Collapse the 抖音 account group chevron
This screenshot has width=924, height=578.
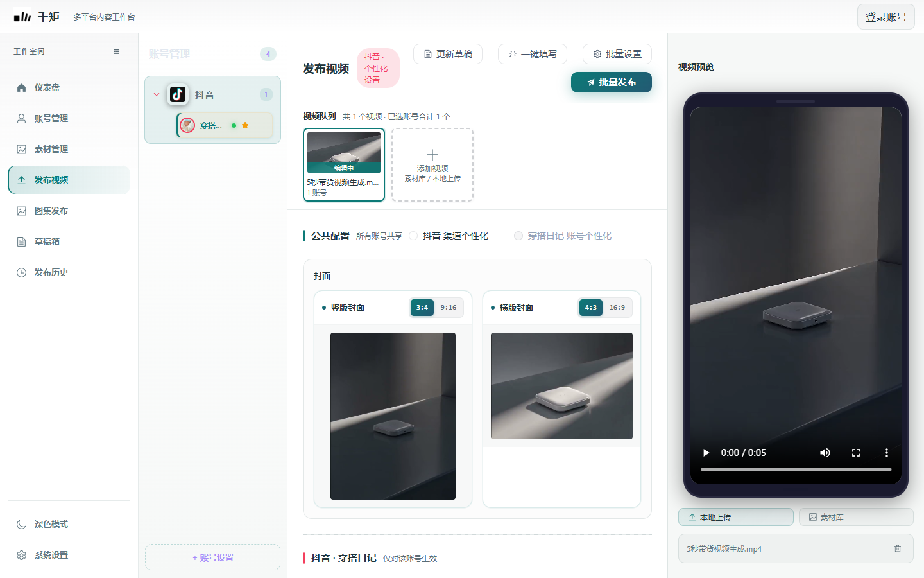coord(157,94)
